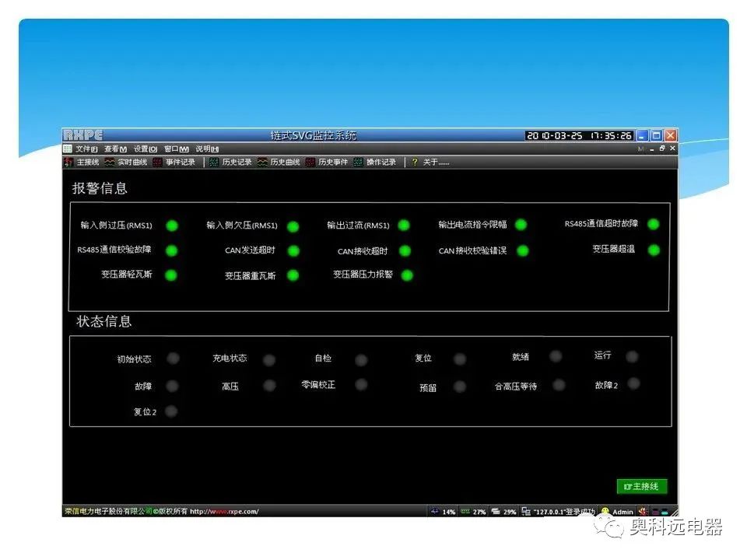This screenshot has width=747, height=560.
Task: Click the RS485通信超时故障 green indicator
Action: point(654,224)
